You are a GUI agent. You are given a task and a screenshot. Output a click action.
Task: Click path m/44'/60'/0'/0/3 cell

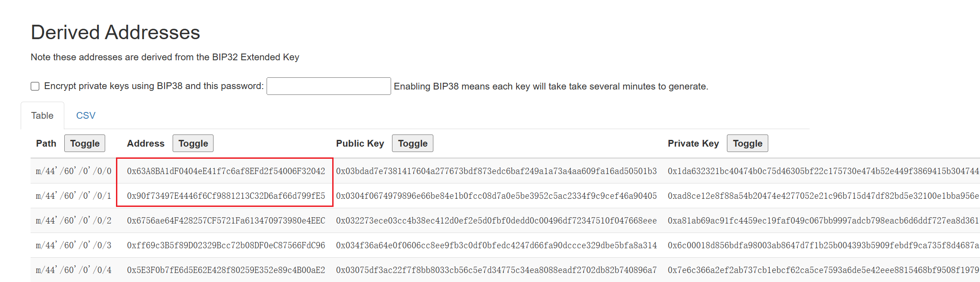tap(74, 245)
